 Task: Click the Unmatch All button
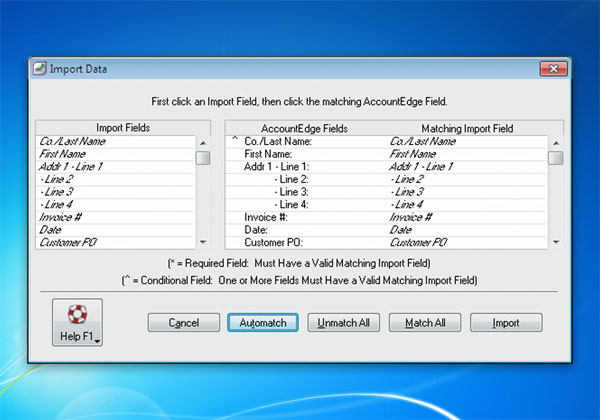(x=344, y=322)
